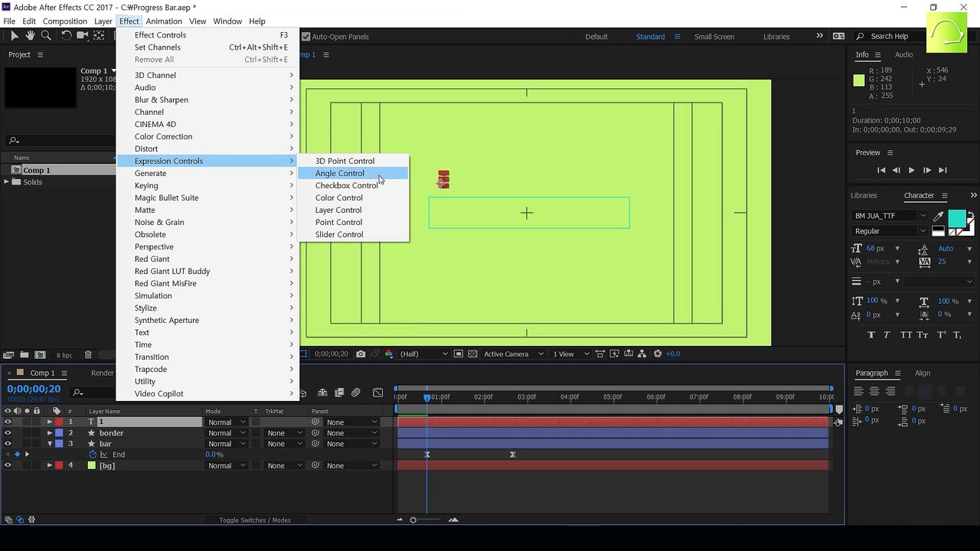Viewport: 980px width, 551px height.
Task: Enable motion blur switch in timeline
Action: (x=356, y=393)
